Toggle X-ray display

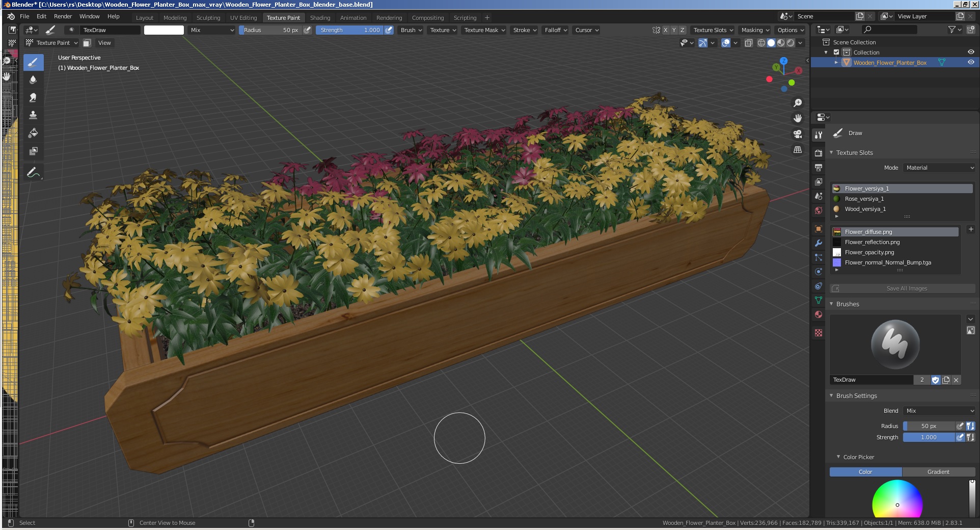[x=748, y=43]
